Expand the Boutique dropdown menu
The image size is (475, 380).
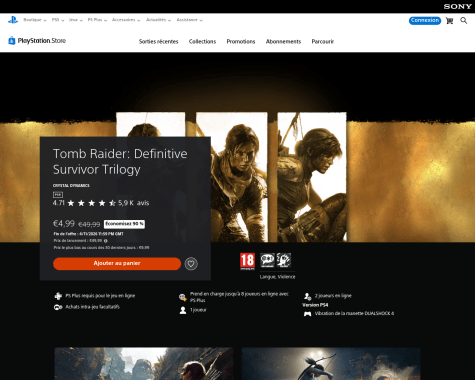coord(35,20)
